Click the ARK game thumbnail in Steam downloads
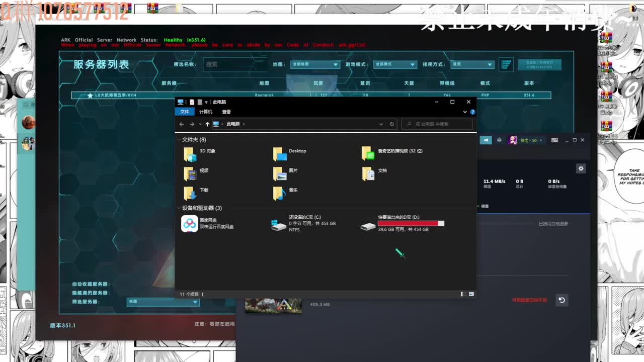 click(x=273, y=306)
